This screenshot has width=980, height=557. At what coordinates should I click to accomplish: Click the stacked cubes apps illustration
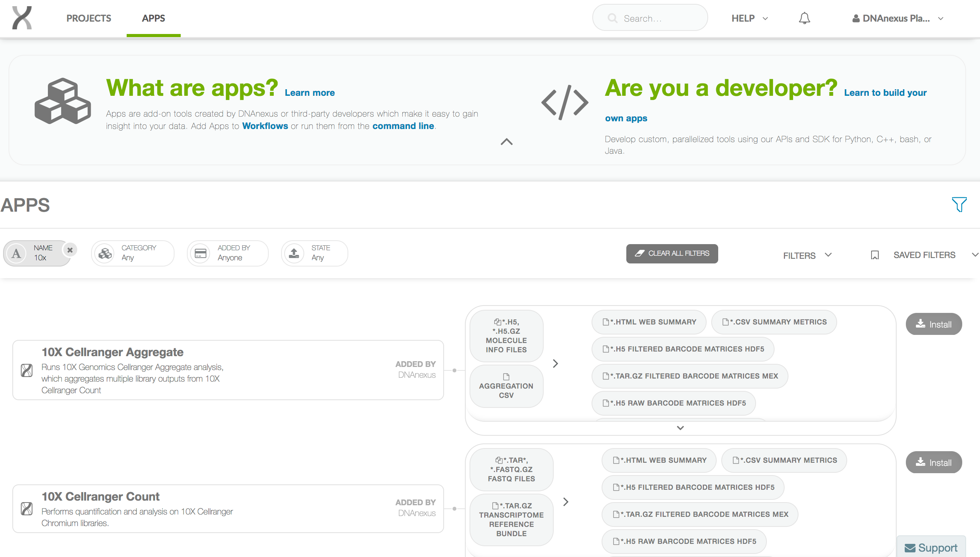point(63,101)
